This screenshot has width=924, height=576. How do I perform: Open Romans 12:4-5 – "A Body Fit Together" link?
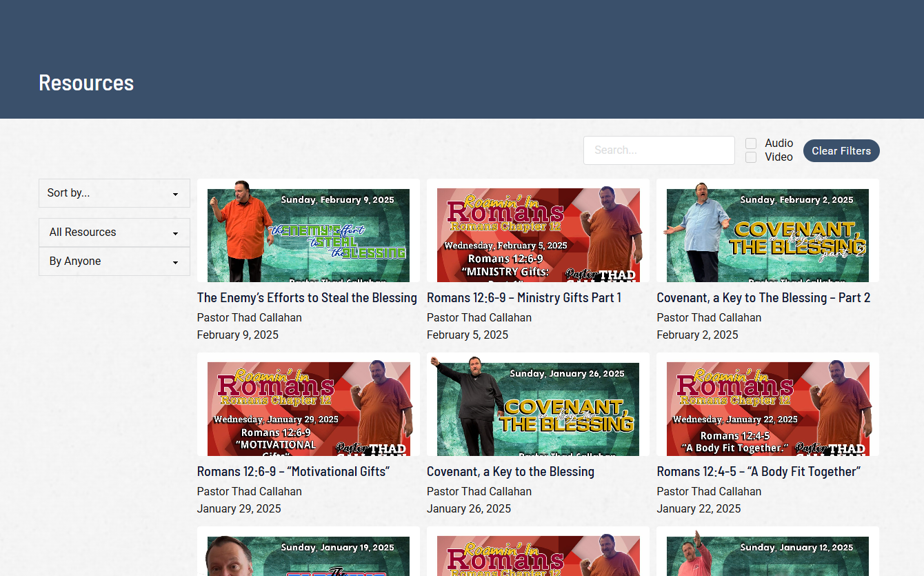click(759, 472)
